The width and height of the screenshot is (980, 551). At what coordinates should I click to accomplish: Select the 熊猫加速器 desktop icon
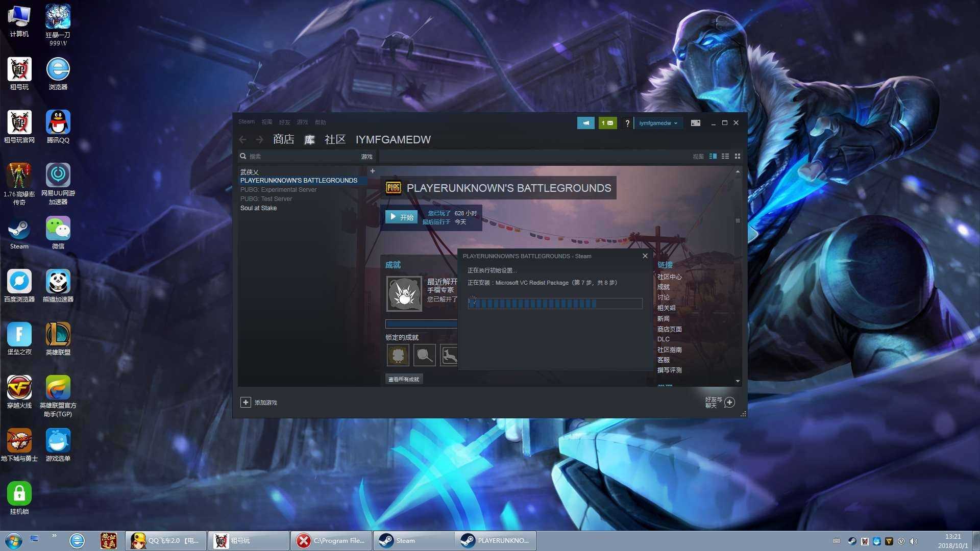point(58,286)
